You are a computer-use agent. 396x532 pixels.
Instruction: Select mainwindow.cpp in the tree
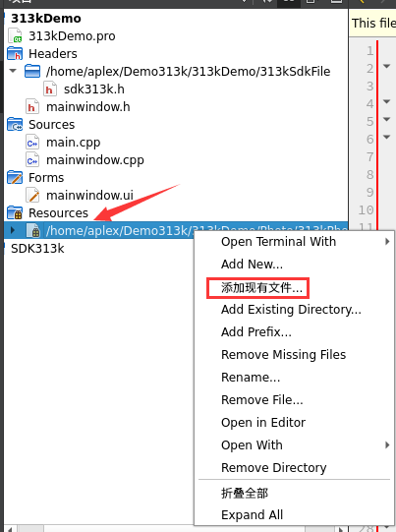coord(95,160)
